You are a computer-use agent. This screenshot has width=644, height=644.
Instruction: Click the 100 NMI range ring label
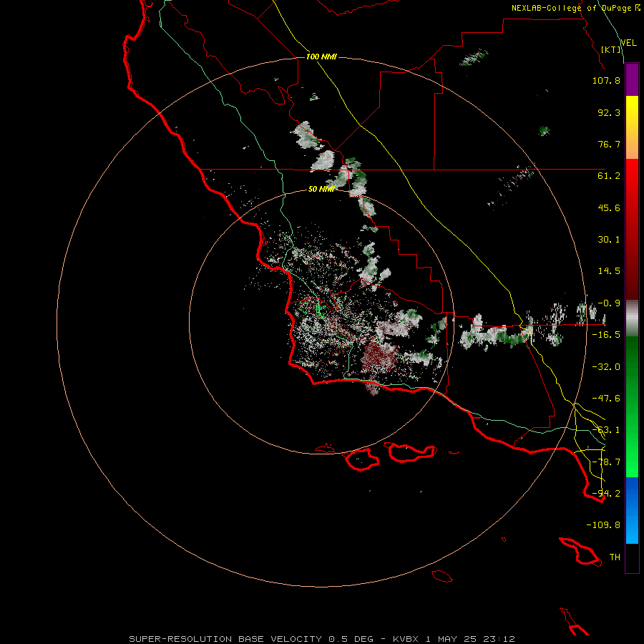point(321,57)
